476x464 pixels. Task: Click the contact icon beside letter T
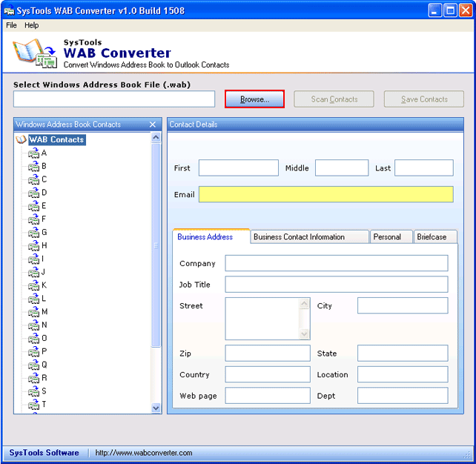point(33,405)
